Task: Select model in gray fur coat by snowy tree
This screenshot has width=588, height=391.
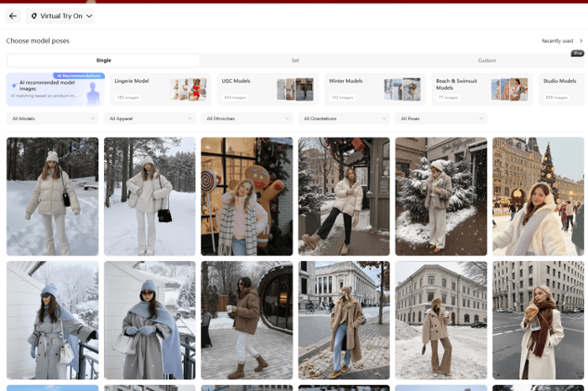Action: 441,196
